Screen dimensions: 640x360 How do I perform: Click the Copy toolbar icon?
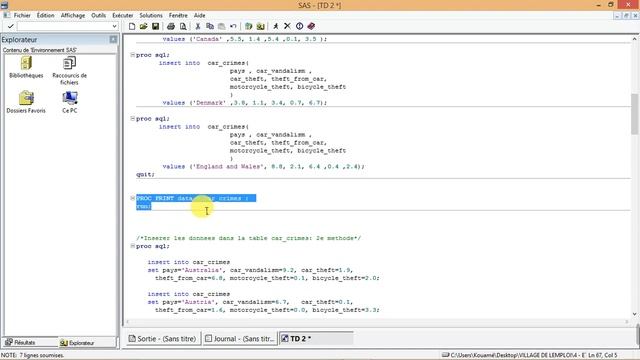coord(210,26)
